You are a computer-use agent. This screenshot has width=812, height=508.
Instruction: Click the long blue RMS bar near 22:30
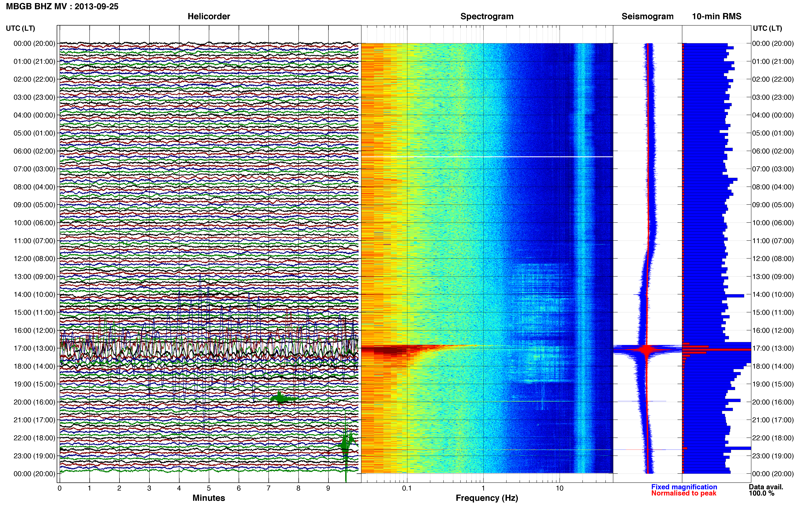pos(717,448)
